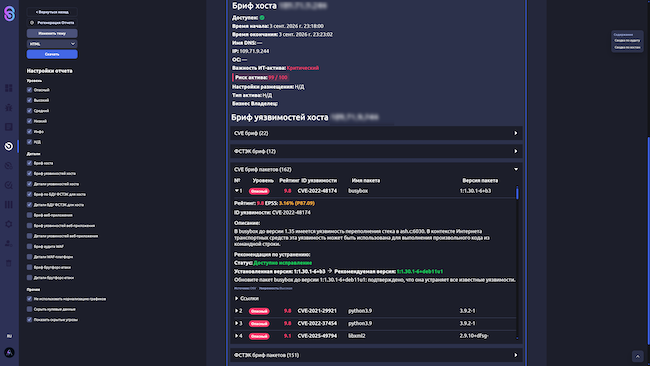Image resolution: width=650 pixels, height=366 pixels.
Task: Enable Детали уязвимостей веб-приложения checkbox
Action: click(x=29, y=236)
